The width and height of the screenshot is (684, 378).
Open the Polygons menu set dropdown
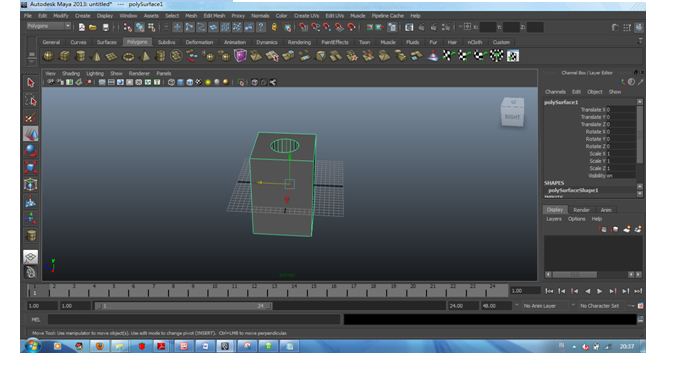point(48,26)
